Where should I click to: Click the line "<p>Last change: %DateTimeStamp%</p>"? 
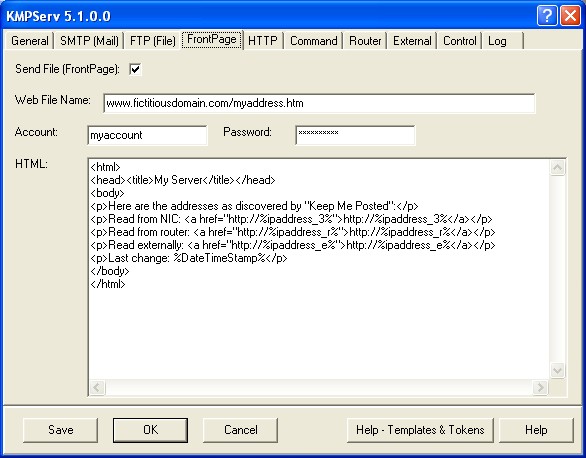[189, 258]
